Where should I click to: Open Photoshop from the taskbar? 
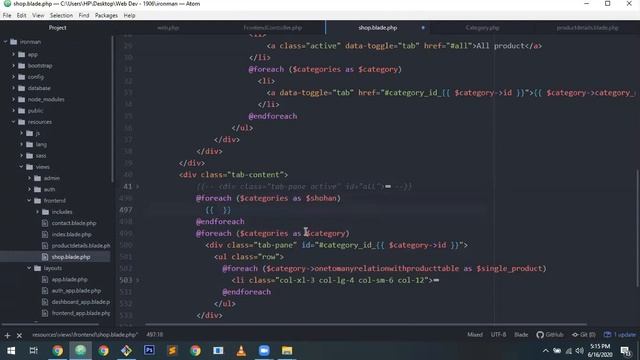tap(149, 351)
